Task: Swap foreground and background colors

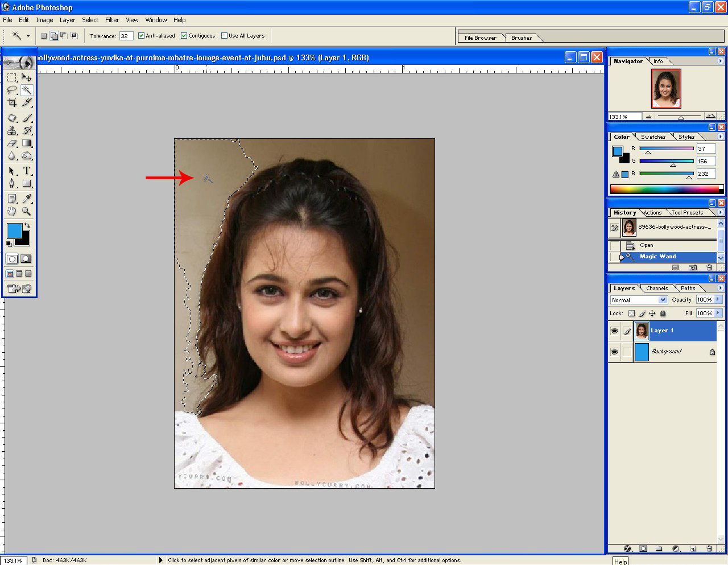Action: (27, 226)
